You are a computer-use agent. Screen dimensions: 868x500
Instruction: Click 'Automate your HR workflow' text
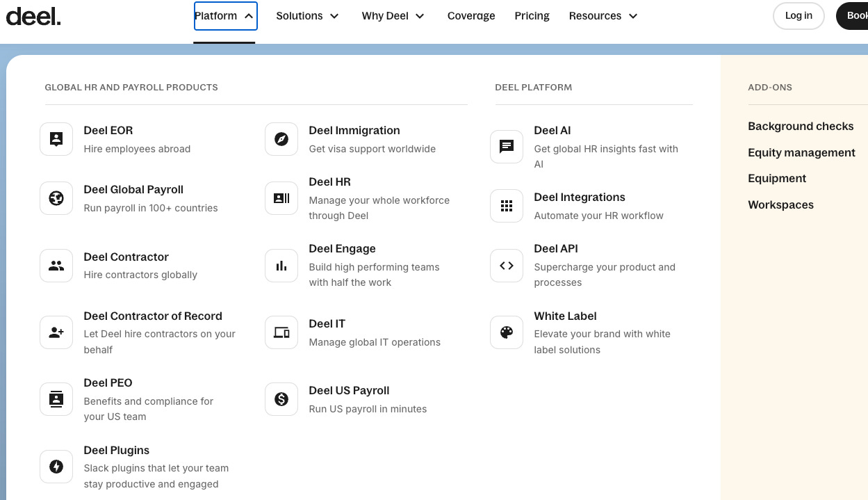click(598, 216)
